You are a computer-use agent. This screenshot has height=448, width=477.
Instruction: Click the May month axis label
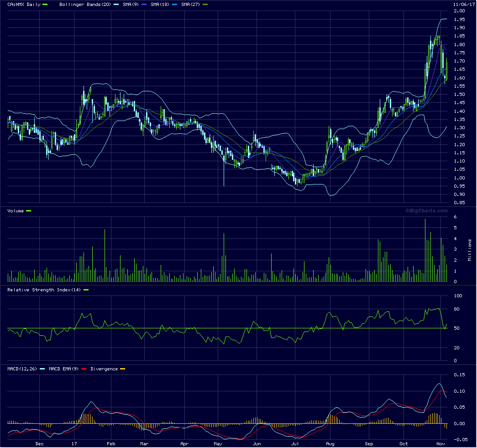click(218, 444)
